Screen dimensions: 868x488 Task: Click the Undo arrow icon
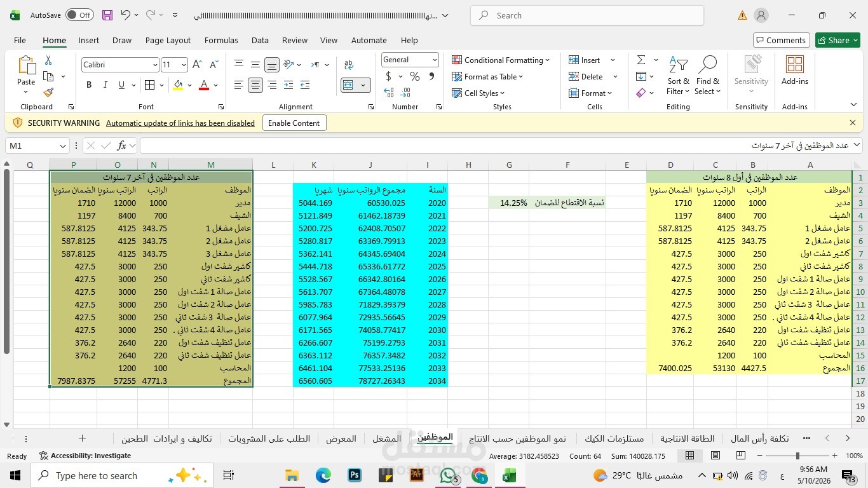[x=125, y=15]
